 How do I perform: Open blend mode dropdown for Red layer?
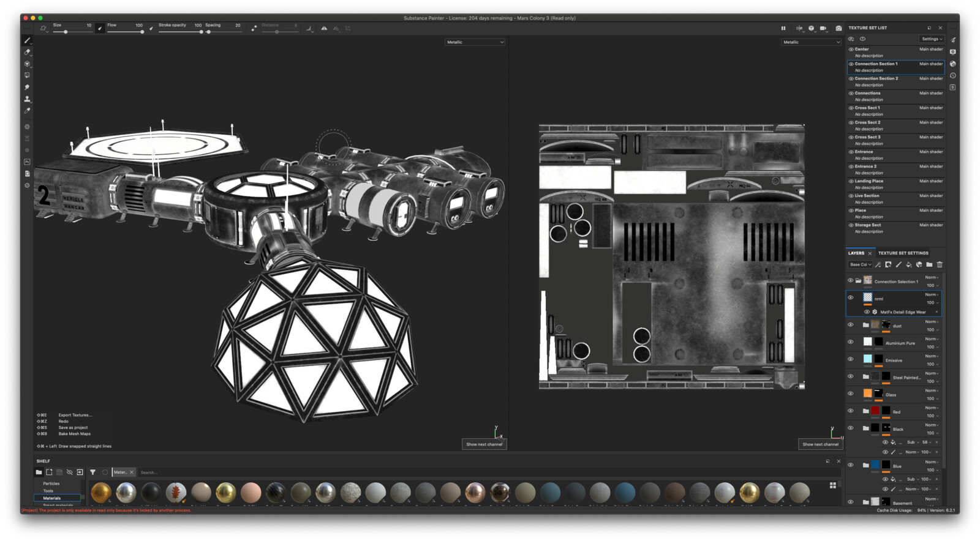pos(932,408)
